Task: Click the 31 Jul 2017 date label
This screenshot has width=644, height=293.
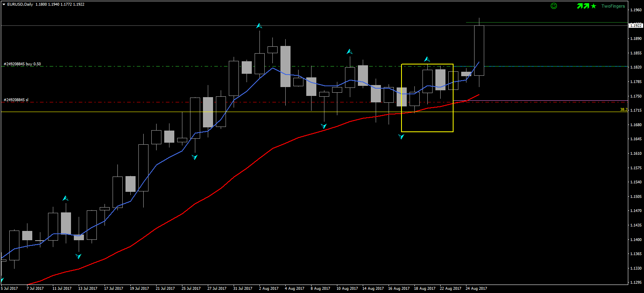Action: (243, 289)
